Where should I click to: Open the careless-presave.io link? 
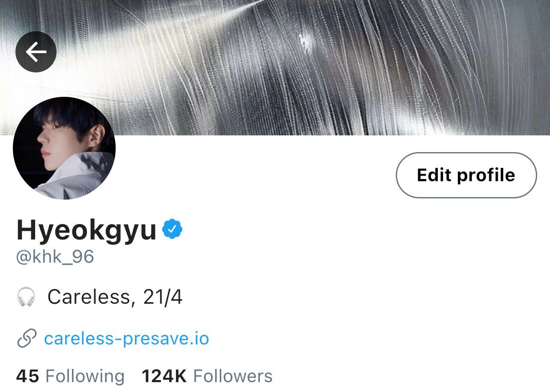126,338
